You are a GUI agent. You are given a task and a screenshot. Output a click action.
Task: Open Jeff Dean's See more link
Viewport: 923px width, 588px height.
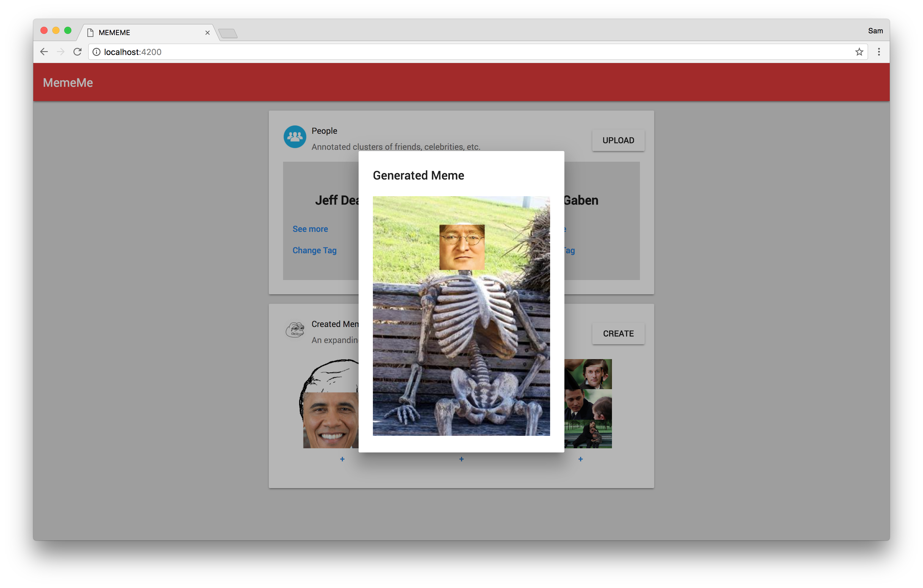[310, 229]
